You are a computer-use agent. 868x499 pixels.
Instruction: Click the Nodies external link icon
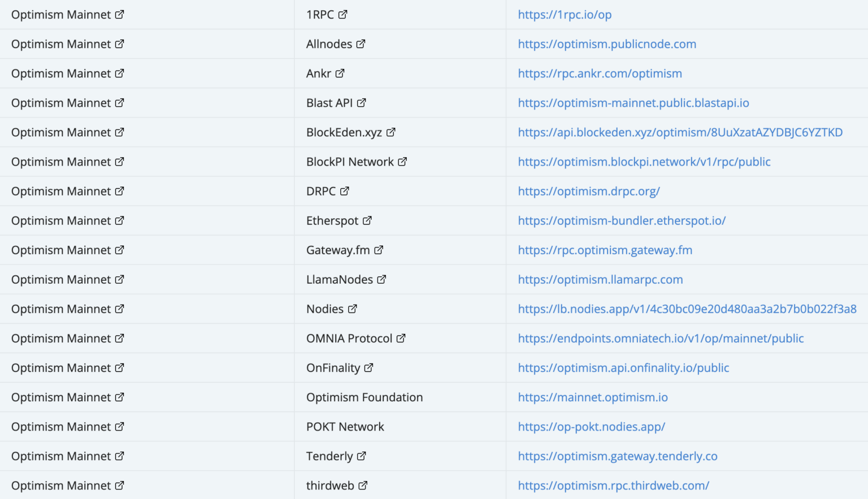[x=353, y=309]
